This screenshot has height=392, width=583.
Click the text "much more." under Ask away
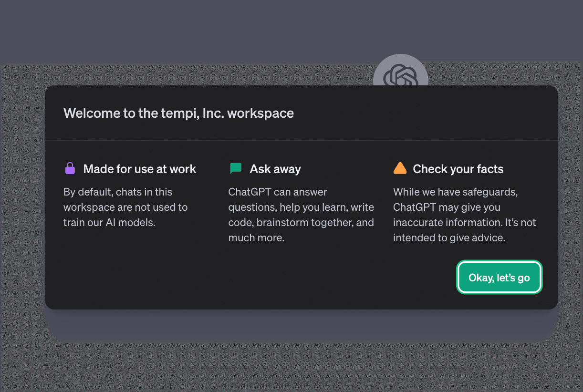coord(256,237)
